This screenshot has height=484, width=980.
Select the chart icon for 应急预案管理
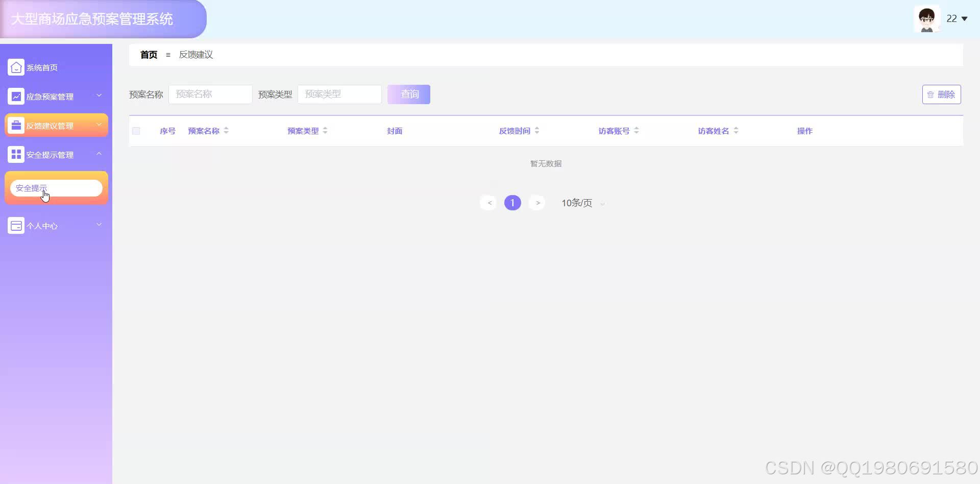(15, 95)
